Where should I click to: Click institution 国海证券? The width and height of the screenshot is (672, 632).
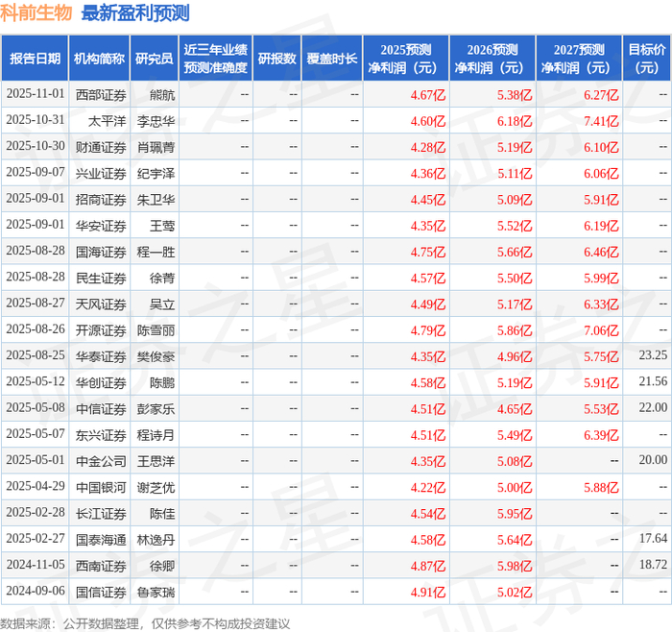[x=101, y=252]
